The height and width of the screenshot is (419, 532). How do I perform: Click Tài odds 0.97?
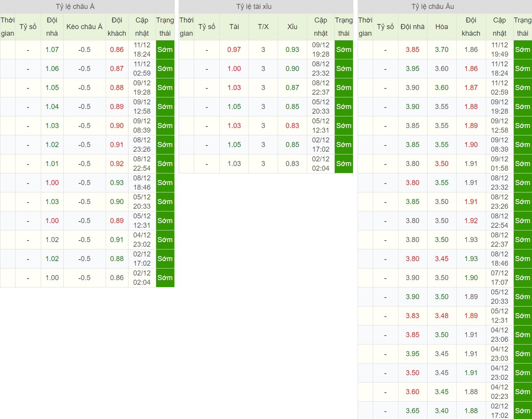coord(234,50)
